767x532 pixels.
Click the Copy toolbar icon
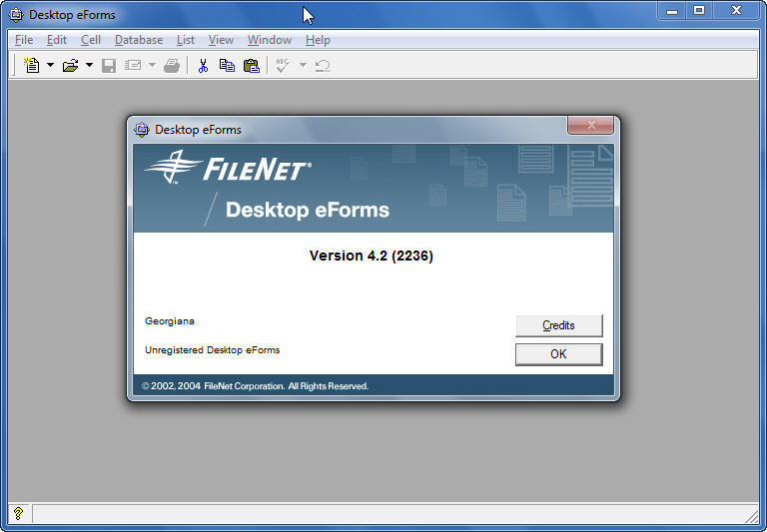pos(227,65)
